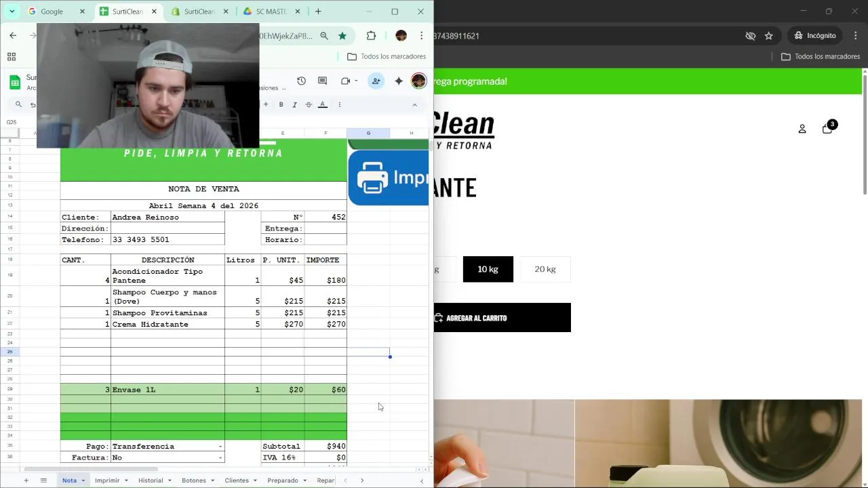Open the comments speech bubble icon
This screenshot has width=868, height=488.
click(x=323, y=81)
